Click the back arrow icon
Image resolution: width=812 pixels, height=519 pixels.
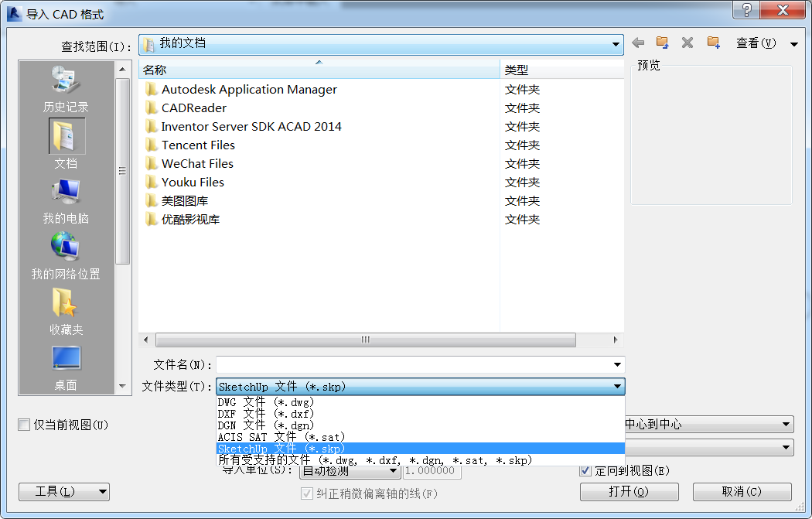(638, 43)
